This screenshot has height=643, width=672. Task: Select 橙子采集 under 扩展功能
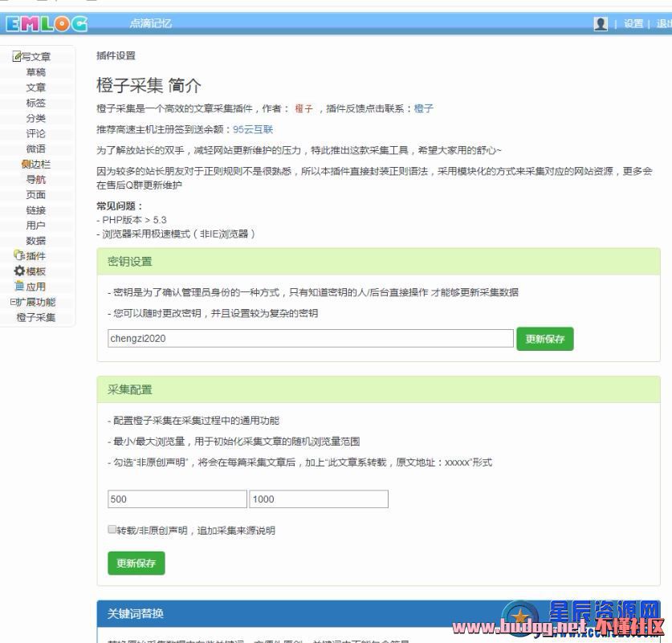coord(36,317)
